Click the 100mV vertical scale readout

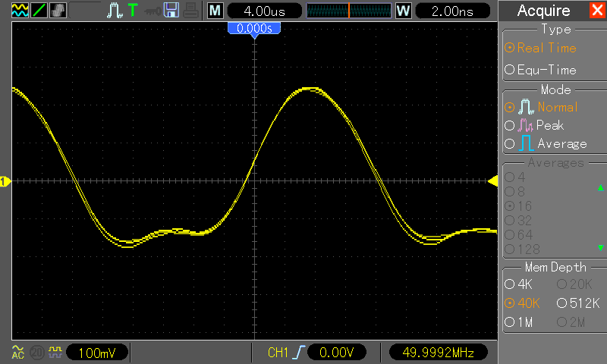point(97,353)
